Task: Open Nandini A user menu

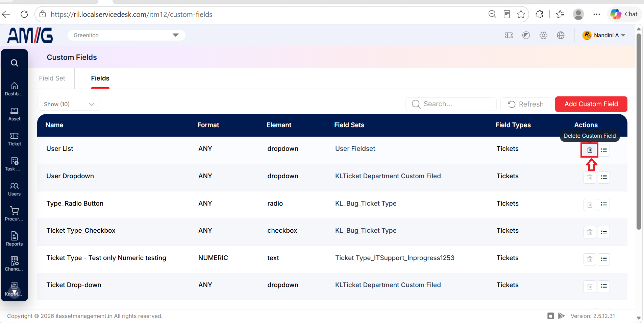Action: [x=604, y=35]
